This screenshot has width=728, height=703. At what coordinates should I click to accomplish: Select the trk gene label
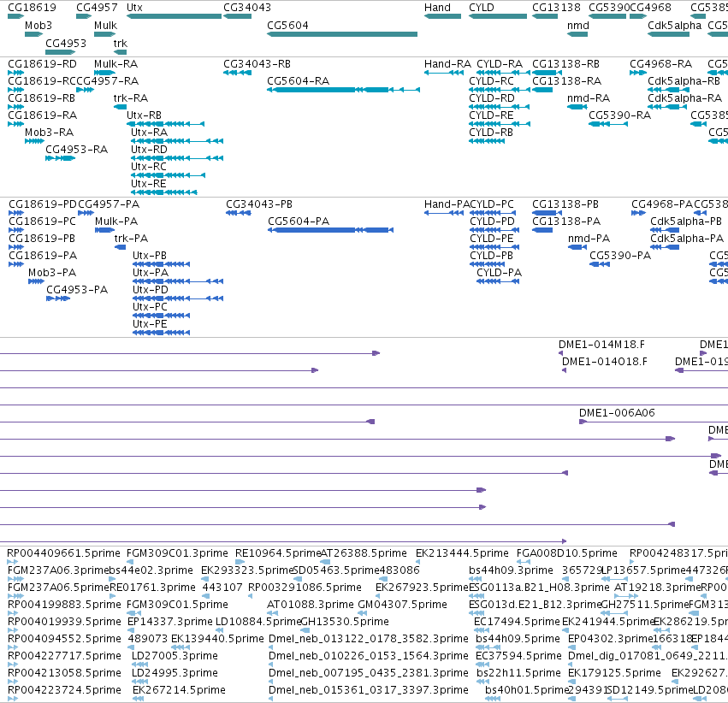pos(121,43)
